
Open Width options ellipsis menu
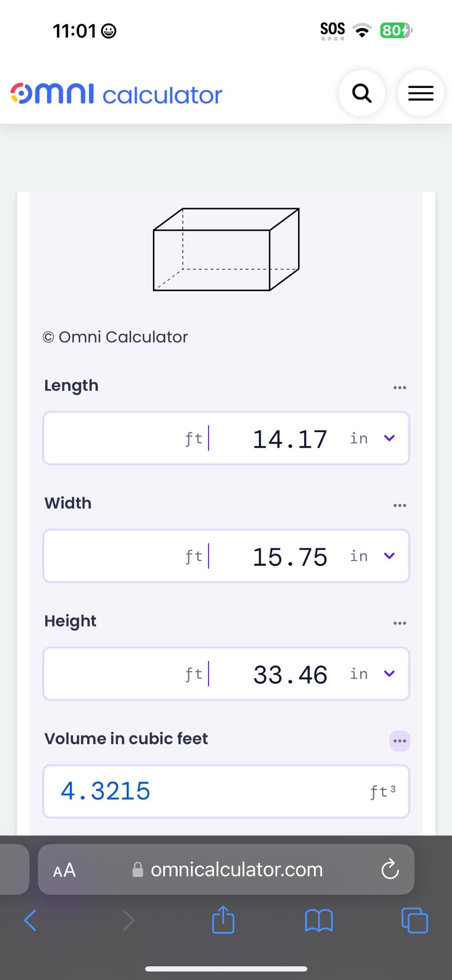click(399, 505)
